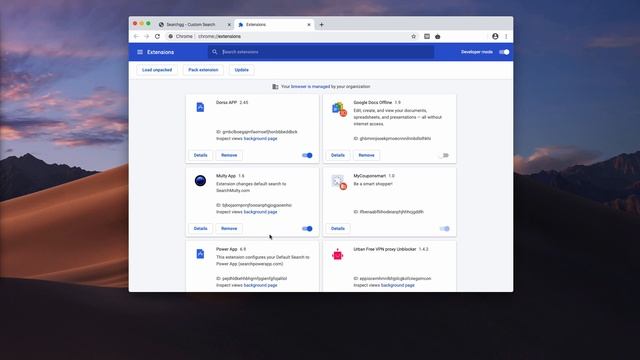Open Chrome's three-dot menu
The height and width of the screenshot is (360, 640).
click(x=506, y=36)
